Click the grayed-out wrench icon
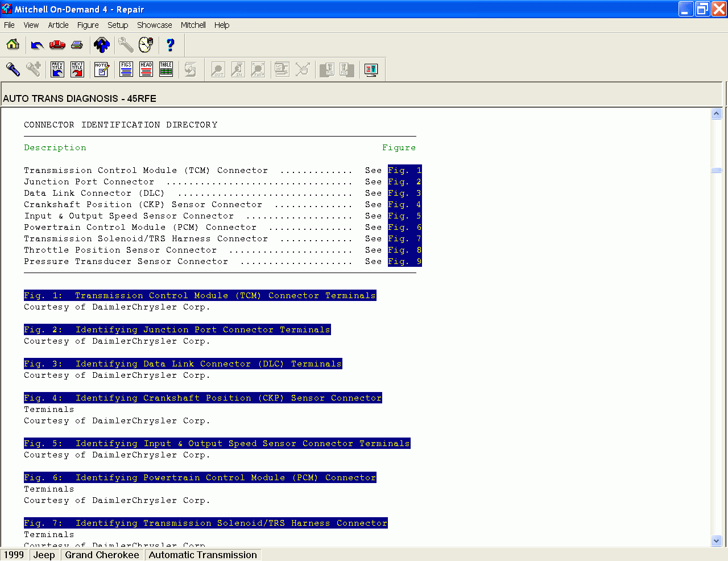The image size is (728, 561). pos(126,44)
